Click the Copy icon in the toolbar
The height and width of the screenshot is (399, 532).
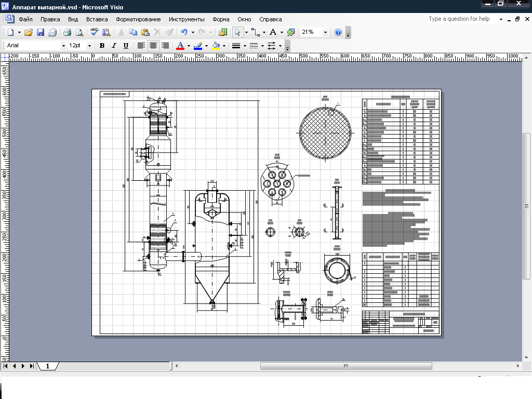pos(134,32)
